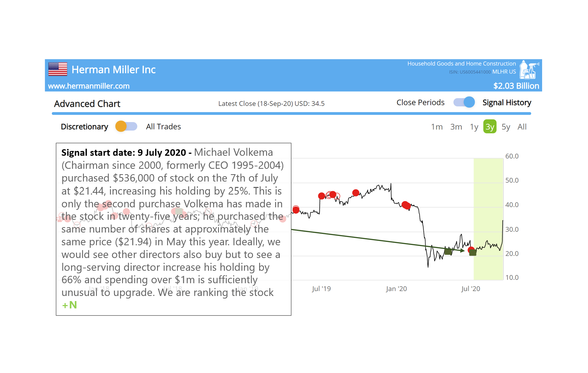Show All time range
The image size is (588, 373).
(x=522, y=127)
